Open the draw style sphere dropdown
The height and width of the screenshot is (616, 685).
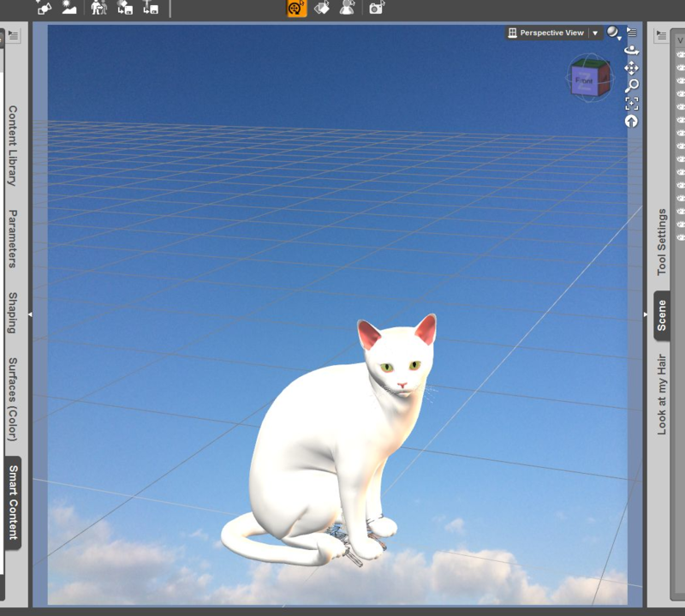(x=614, y=33)
